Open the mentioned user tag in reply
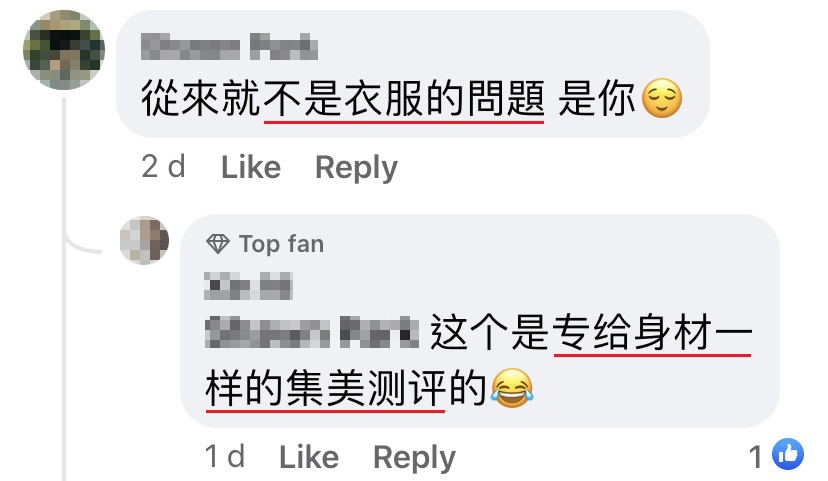The height and width of the screenshot is (481, 828). tap(312, 332)
